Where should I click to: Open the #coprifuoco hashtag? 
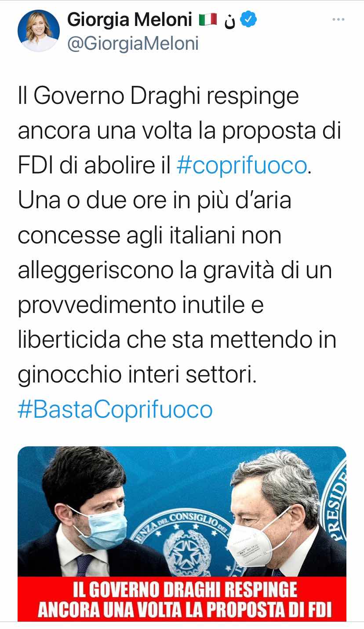tap(241, 166)
